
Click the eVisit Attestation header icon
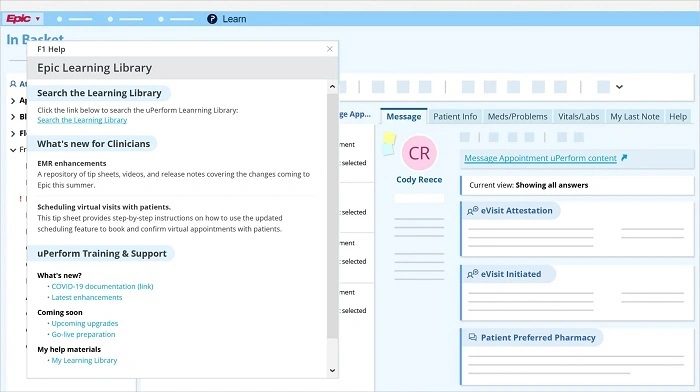tap(473, 210)
